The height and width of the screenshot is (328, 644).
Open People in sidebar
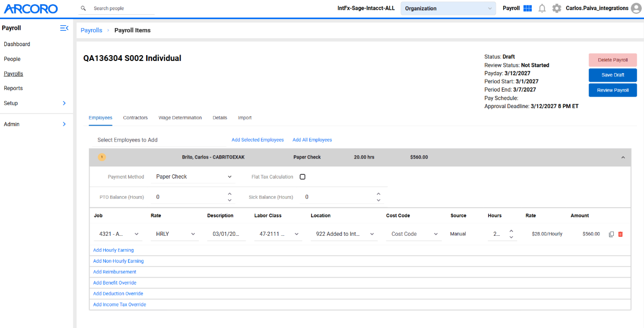coord(12,59)
